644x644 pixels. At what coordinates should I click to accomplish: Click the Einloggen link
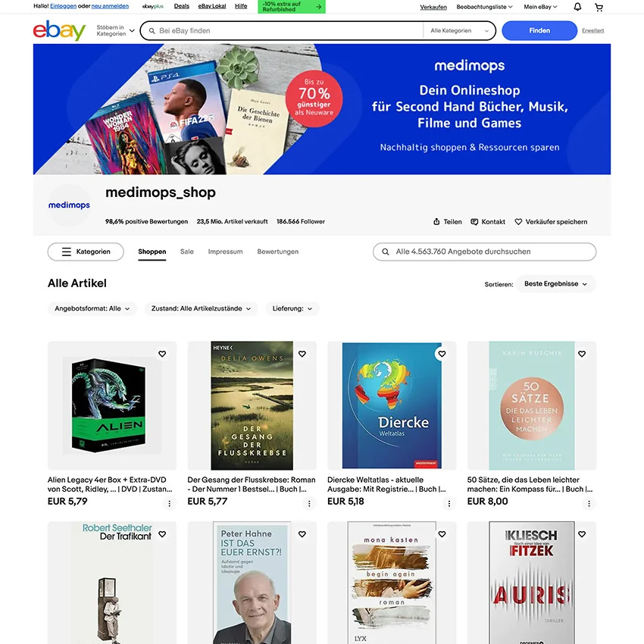[x=63, y=6]
